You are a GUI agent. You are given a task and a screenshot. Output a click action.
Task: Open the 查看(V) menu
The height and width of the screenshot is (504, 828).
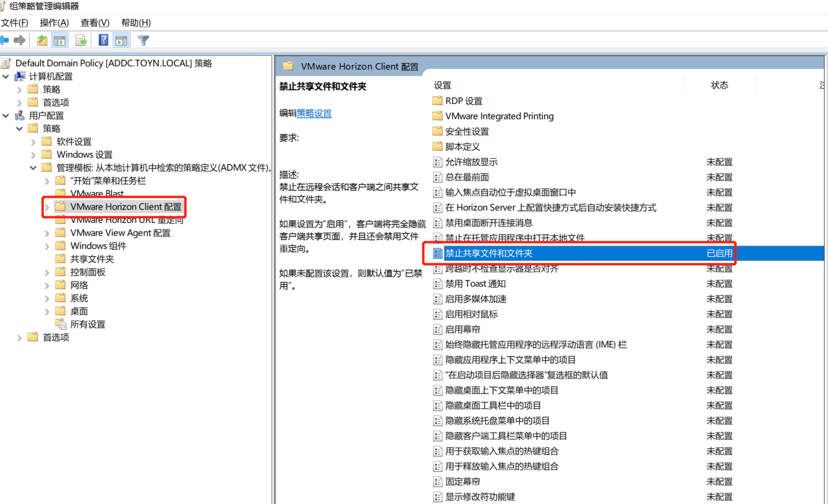[95, 23]
